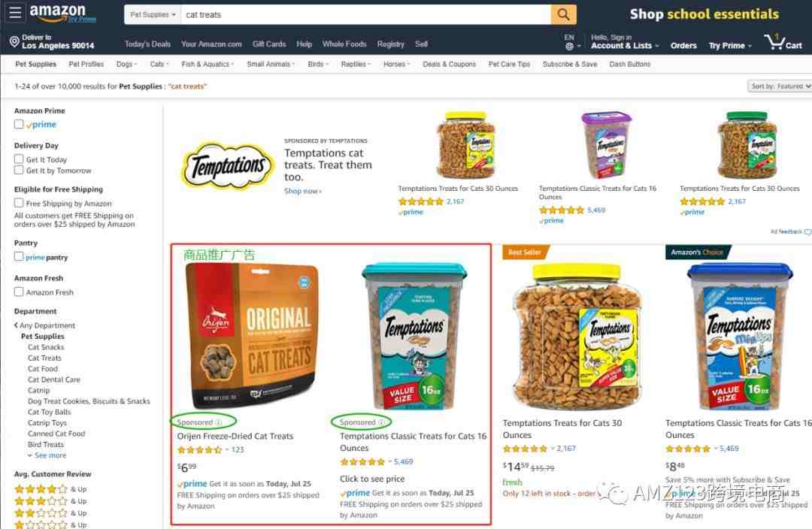Click info icon beside Orijen Sponsored label
The image size is (812, 529).
click(x=219, y=423)
